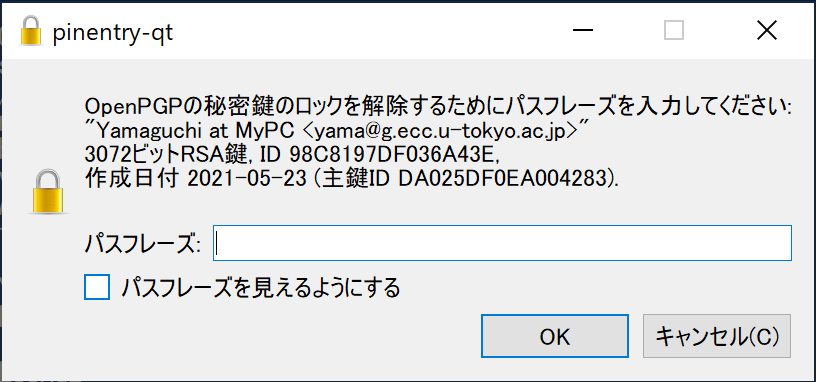This screenshot has width=816, height=382.
Task: Click the empty title bar area
Action: (364, 32)
